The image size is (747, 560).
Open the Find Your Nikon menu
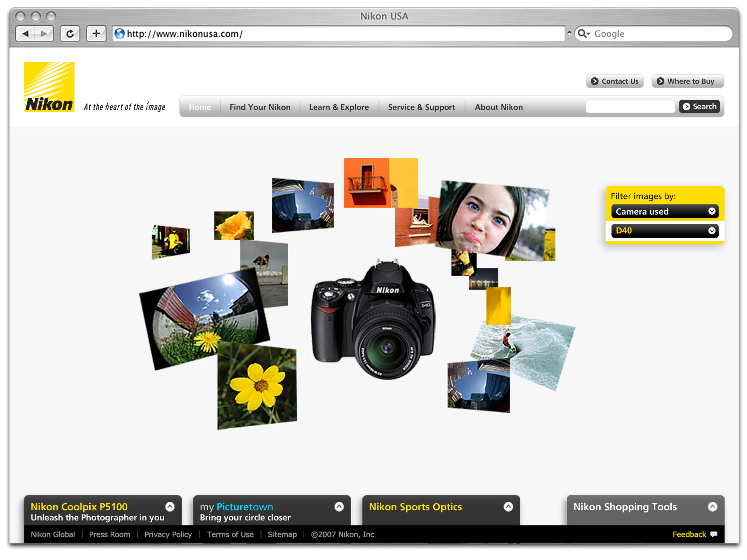[260, 107]
